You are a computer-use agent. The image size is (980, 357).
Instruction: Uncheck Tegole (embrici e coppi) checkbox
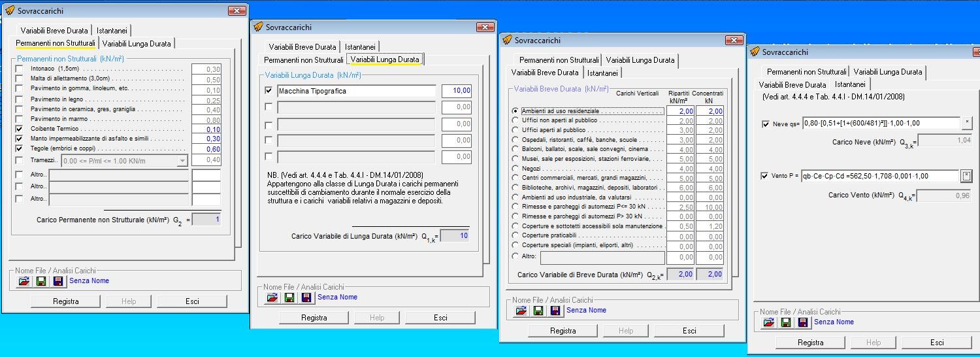pyautogui.click(x=20, y=148)
